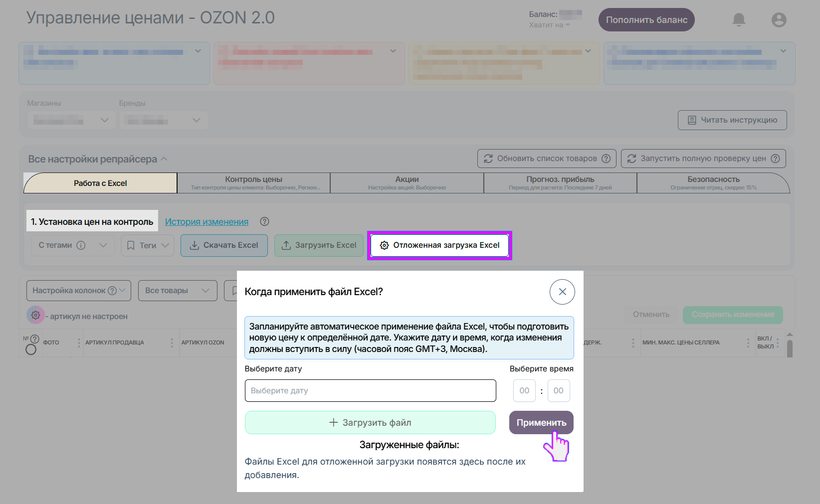Open the Теги dropdown
The image size is (820, 504).
148,245
